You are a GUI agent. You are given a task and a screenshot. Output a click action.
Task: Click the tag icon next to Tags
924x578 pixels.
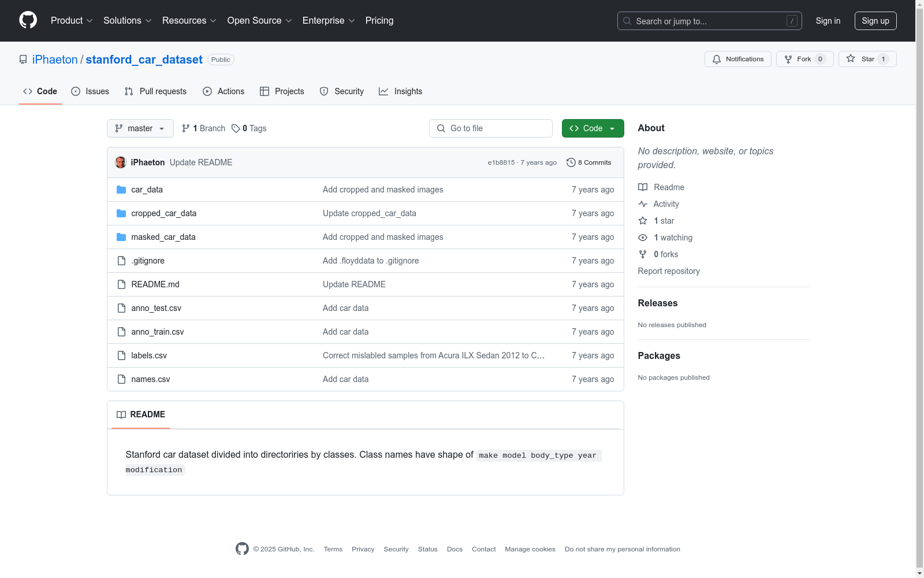click(x=236, y=128)
